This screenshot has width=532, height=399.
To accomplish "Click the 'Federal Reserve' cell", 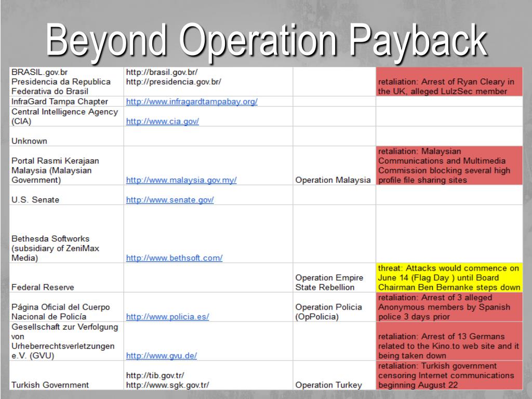I will [x=66, y=277].
